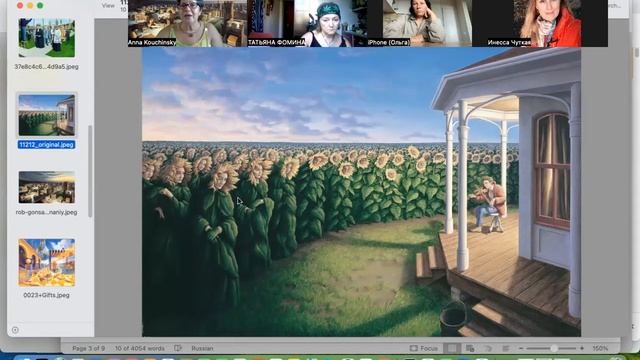Click the sunflower painting in Preview
The height and width of the screenshot is (360, 640).
tap(361, 192)
